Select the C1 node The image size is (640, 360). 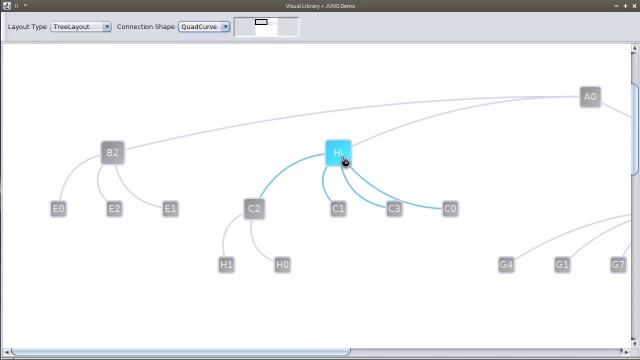pos(338,209)
